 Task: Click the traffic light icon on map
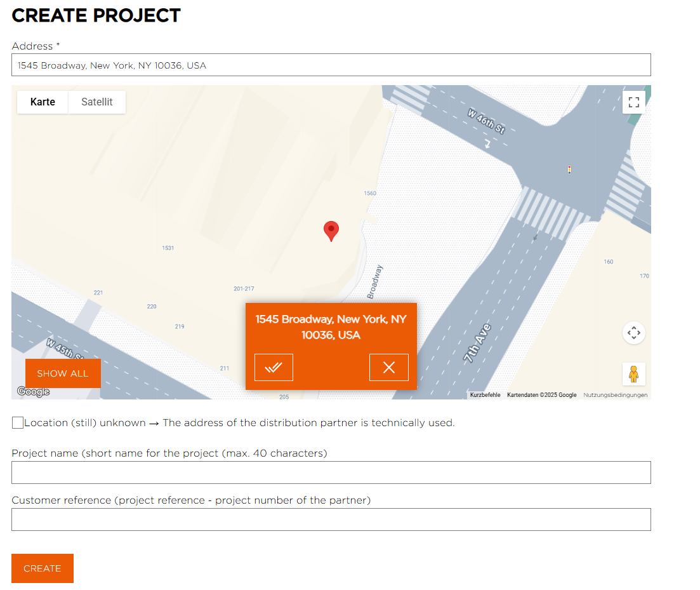point(569,170)
